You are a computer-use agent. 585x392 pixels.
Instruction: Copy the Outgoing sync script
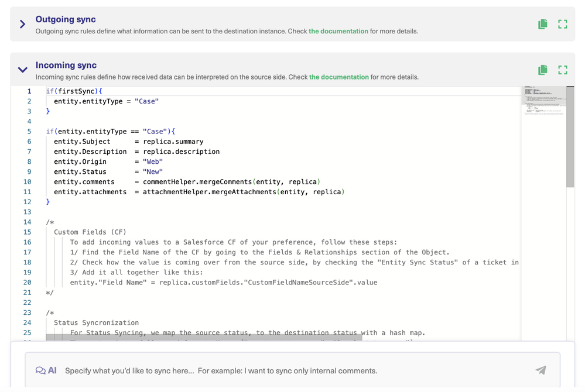(x=543, y=24)
